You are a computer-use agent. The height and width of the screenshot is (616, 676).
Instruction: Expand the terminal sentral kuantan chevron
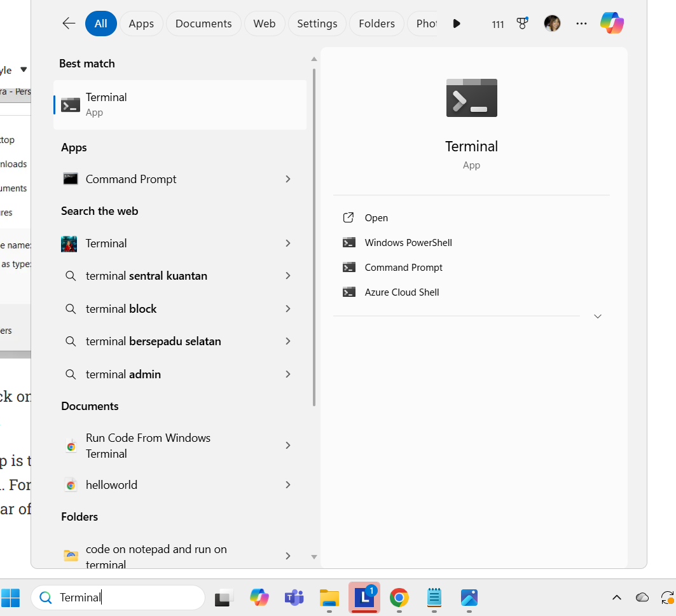click(288, 276)
